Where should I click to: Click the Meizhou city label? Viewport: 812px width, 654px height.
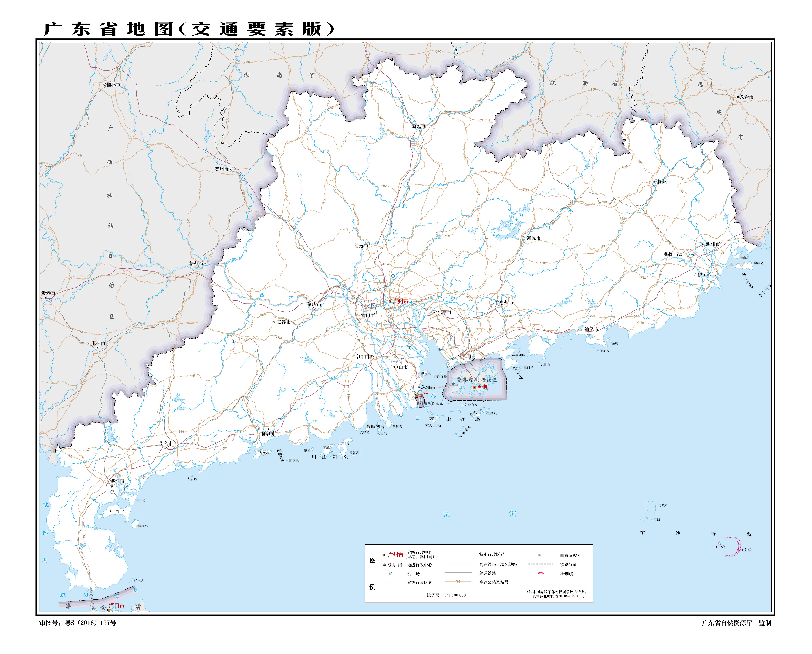point(664,182)
